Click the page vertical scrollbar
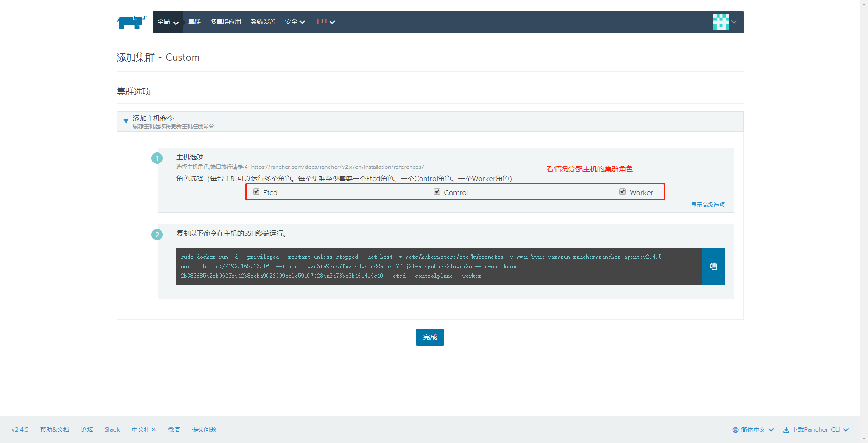 tap(864, 221)
